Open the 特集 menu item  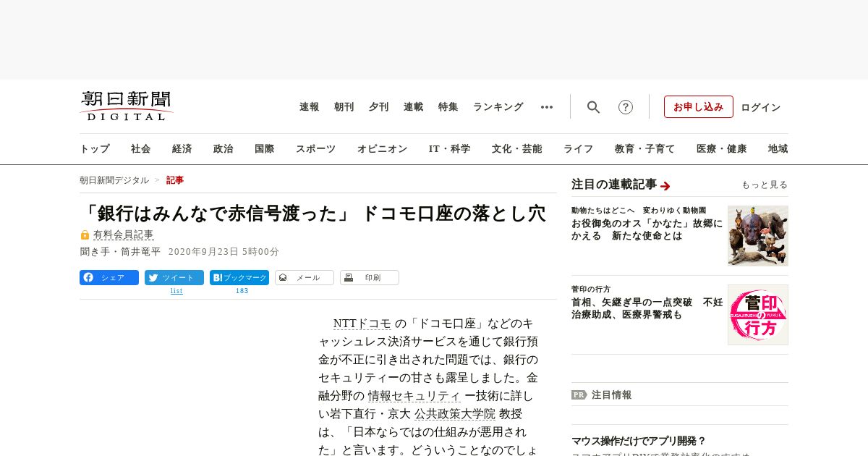pos(448,107)
